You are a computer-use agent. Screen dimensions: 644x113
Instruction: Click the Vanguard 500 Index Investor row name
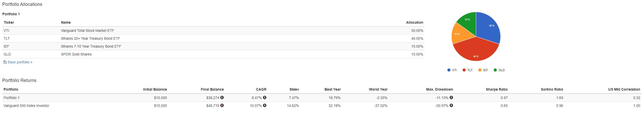[26, 106]
